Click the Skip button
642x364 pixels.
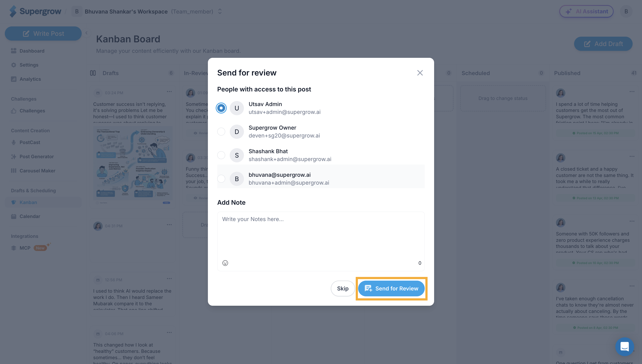coord(343,288)
